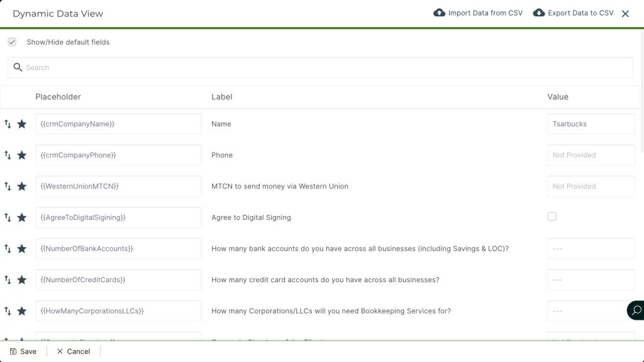Image resolution: width=644 pixels, height=362 pixels.
Task: Click the Search field
Action: pos(321,68)
